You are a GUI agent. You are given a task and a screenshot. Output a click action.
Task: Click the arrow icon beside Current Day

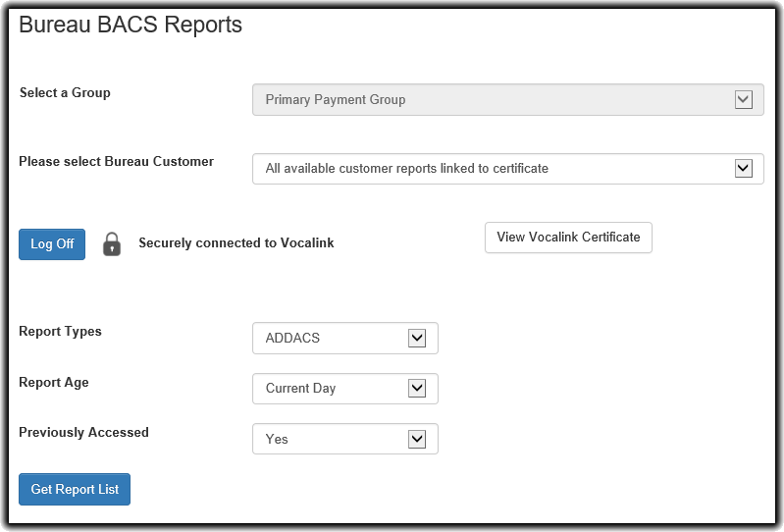click(x=417, y=389)
